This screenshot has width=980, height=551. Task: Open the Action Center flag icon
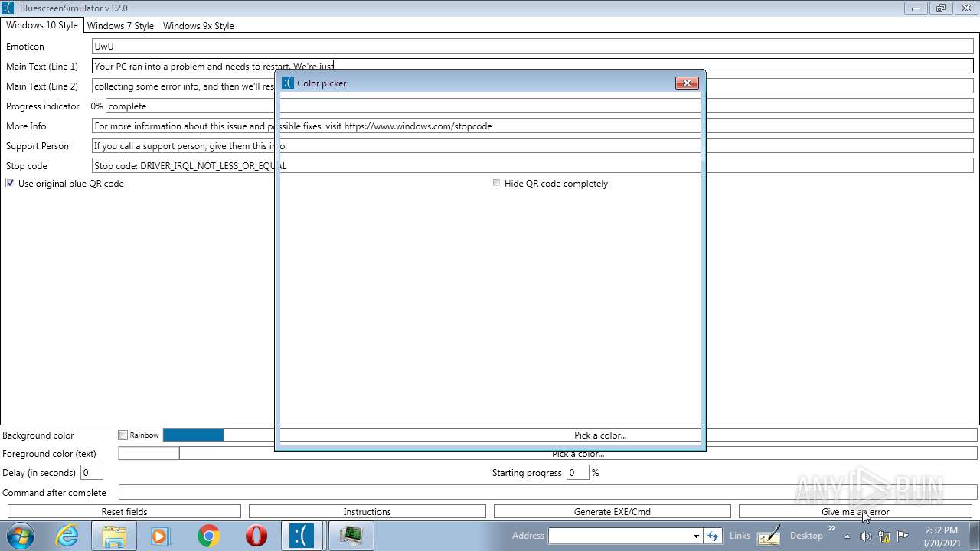click(903, 536)
